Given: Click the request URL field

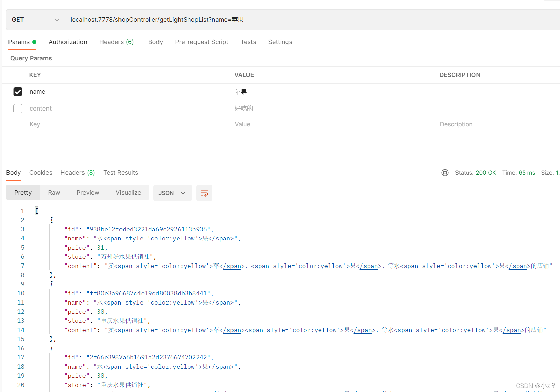Looking at the screenshot, I should [x=312, y=20].
